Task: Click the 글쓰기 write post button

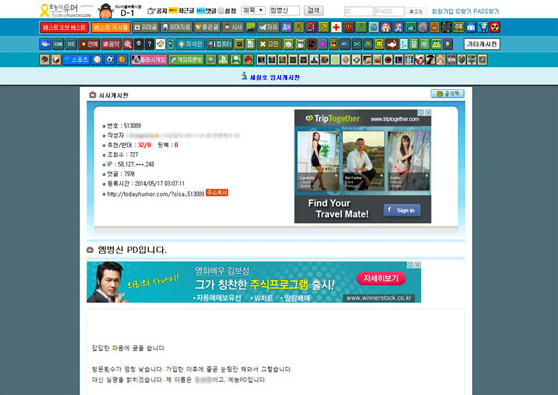Action: click(x=448, y=94)
